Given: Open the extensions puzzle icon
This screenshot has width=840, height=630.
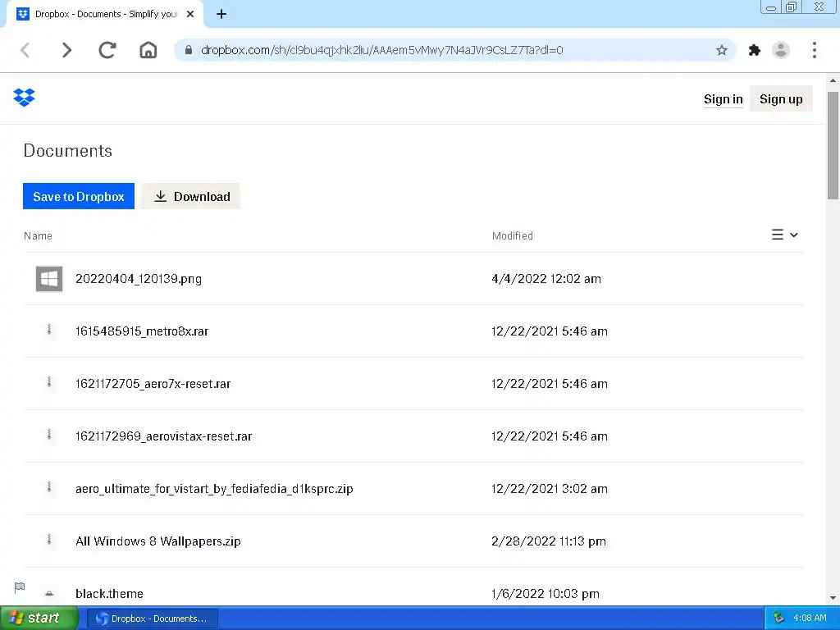Looking at the screenshot, I should [x=755, y=50].
